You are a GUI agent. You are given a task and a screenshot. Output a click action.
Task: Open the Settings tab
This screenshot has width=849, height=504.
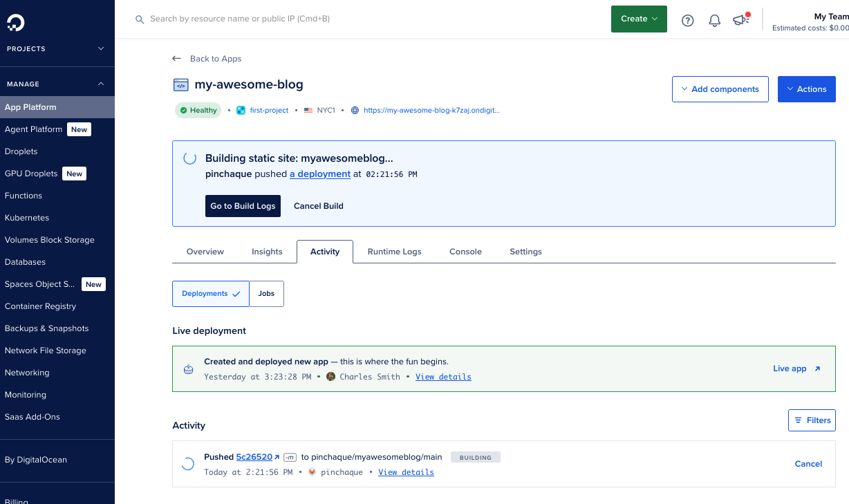click(x=525, y=252)
